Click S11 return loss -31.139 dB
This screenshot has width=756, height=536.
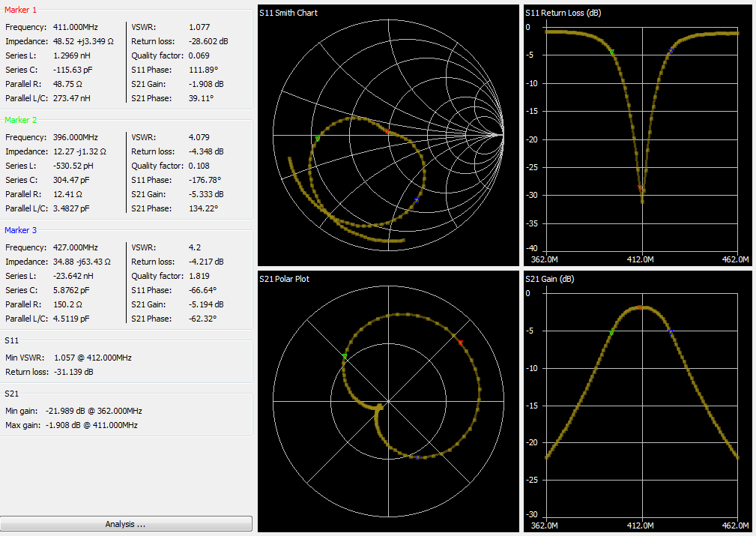pos(73,372)
